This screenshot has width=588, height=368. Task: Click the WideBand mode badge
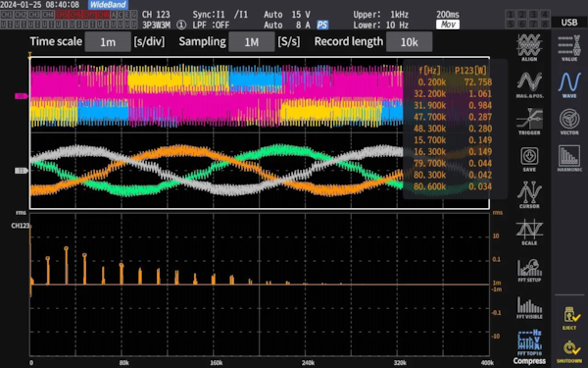click(108, 5)
